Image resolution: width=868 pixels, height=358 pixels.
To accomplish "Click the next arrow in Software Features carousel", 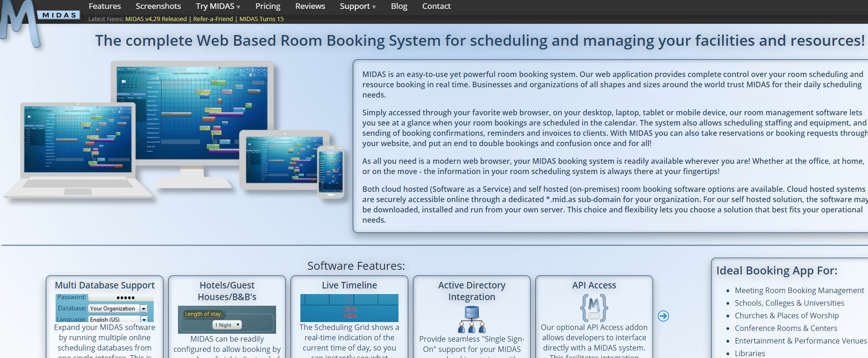I will pos(663,316).
